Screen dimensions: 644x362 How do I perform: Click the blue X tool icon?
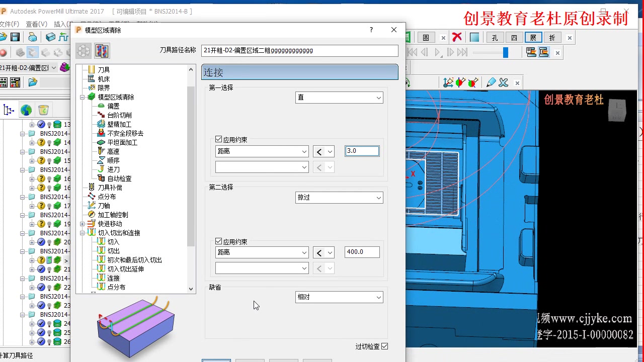tap(503, 82)
